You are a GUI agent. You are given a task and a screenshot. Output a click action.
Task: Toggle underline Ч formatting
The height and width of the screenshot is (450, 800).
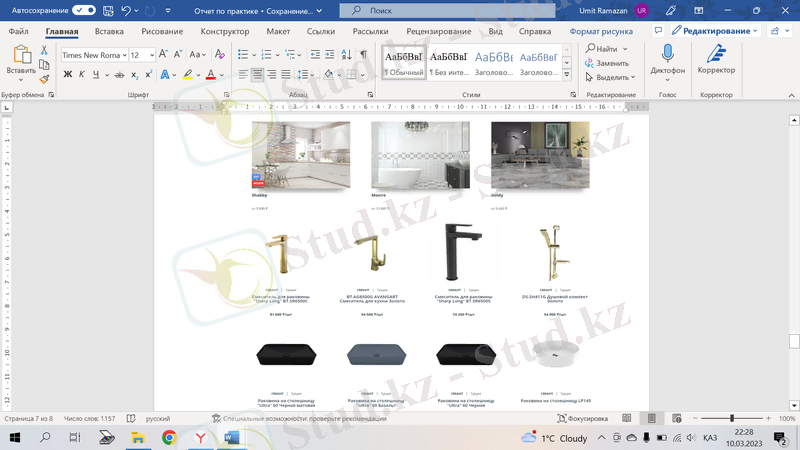coord(96,74)
